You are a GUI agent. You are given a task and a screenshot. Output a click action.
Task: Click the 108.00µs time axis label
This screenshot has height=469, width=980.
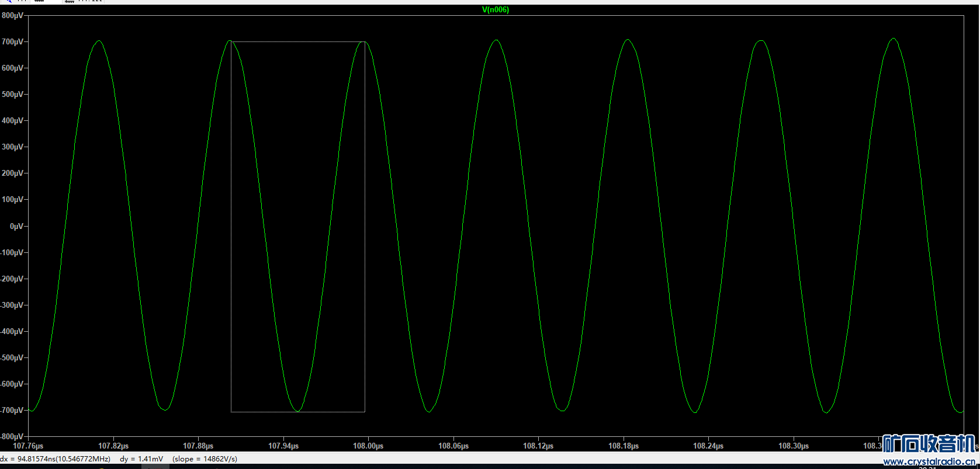point(368,446)
